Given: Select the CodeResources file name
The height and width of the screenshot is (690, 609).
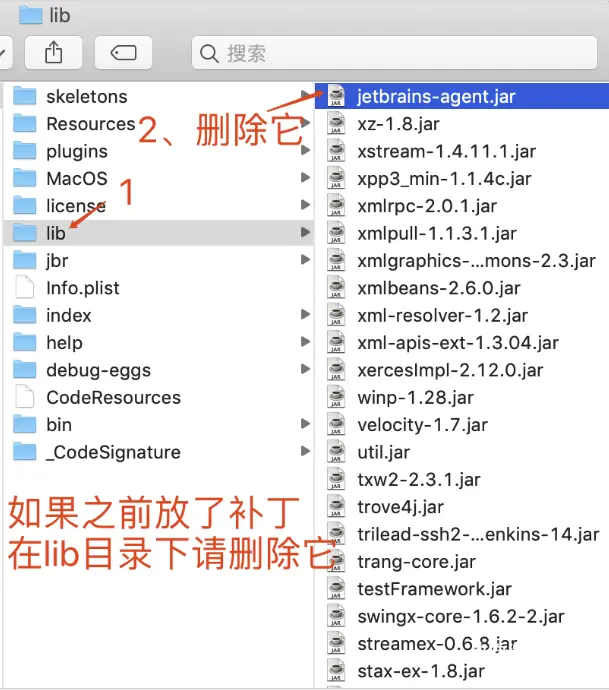Looking at the screenshot, I should pos(114,397).
